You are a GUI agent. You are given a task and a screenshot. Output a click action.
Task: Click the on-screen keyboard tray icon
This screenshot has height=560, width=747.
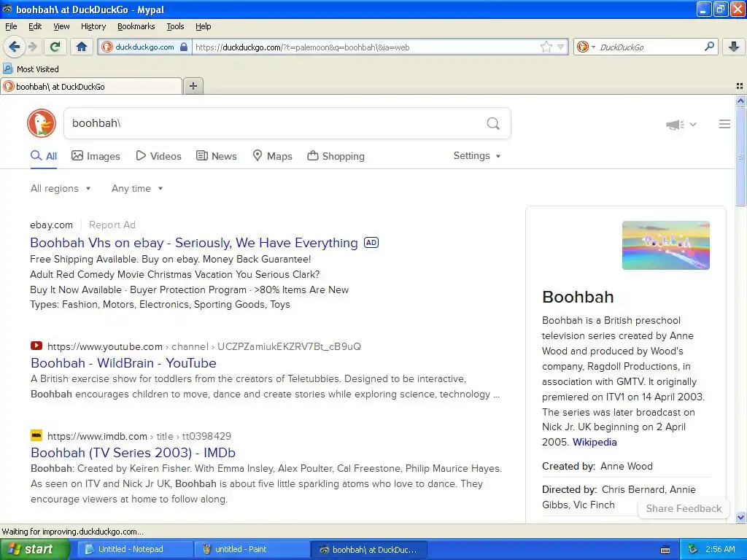tap(665, 550)
